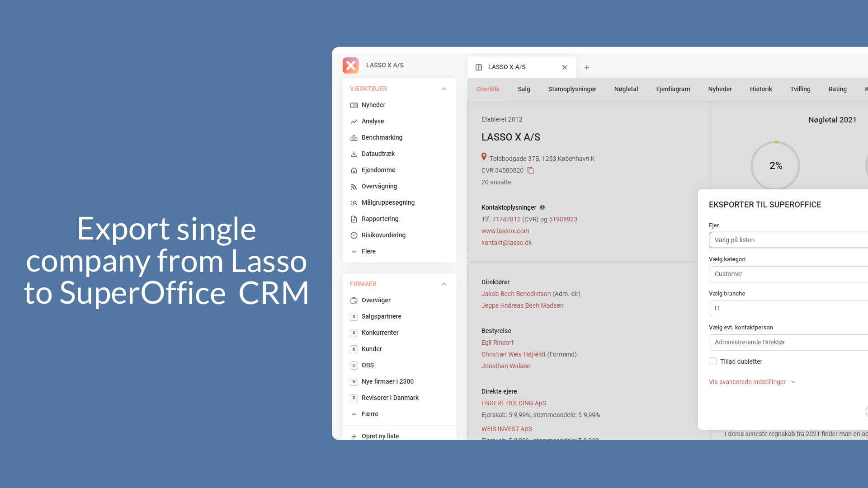Click the red address map pin
Image resolution: width=868 pixels, height=488 pixels.
tap(484, 157)
